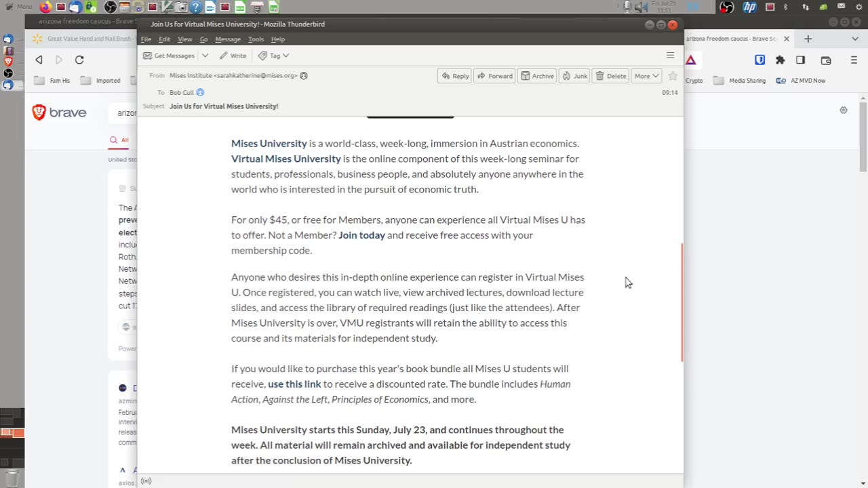Follow the Mises University link
The image size is (868, 488).
click(x=269, y=144)
